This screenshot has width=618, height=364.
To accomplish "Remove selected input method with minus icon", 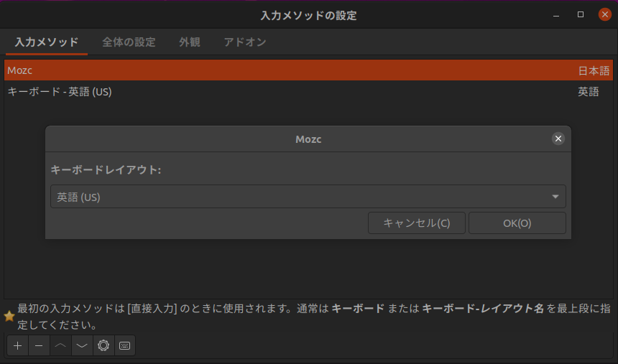I will pyautogui.click(x=39, y=345).
